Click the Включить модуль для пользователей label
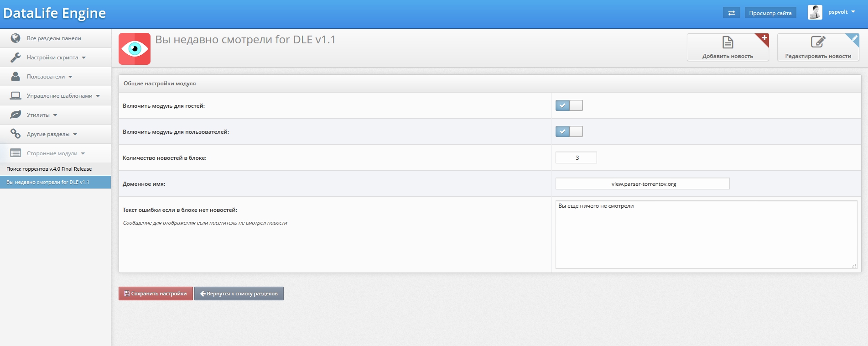This screenshot has width=868, height=346. (176, 132)
